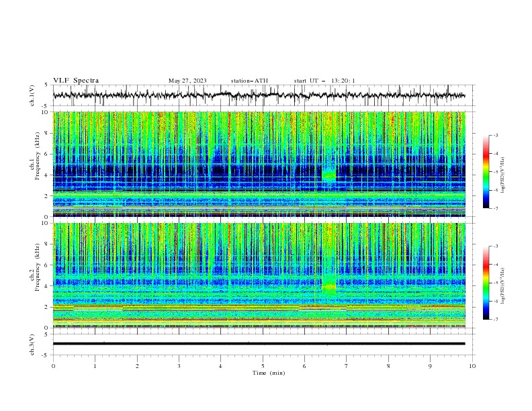
Task: Click time axis tick label '10'
Action: pos(472,366)
